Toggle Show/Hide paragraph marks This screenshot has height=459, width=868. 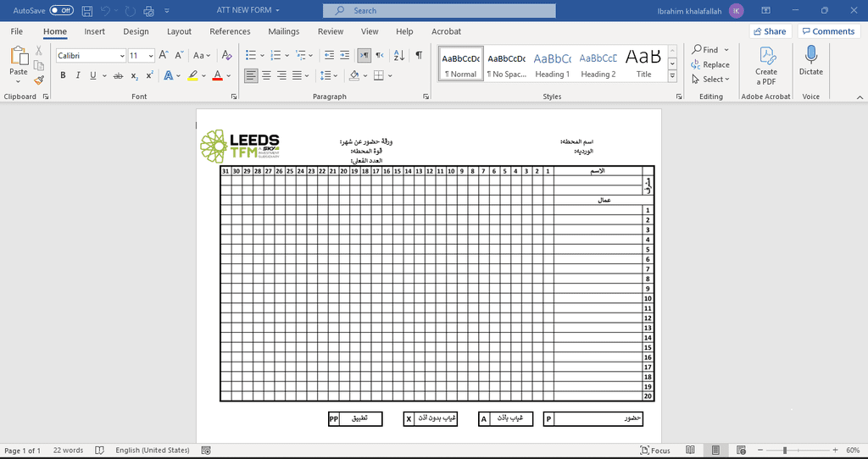[419, 55]
